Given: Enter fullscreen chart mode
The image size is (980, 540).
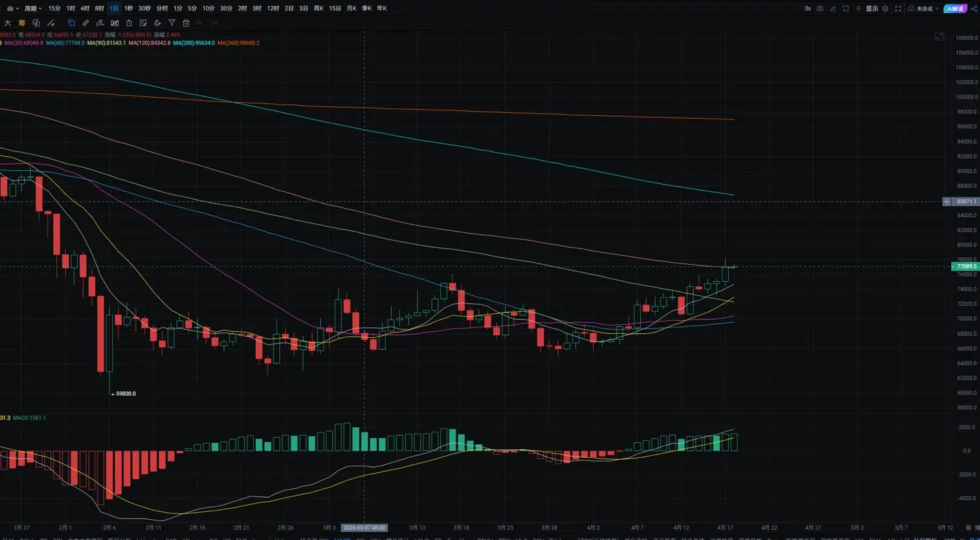Looking at the screenshot, I should tap(898, 8).
